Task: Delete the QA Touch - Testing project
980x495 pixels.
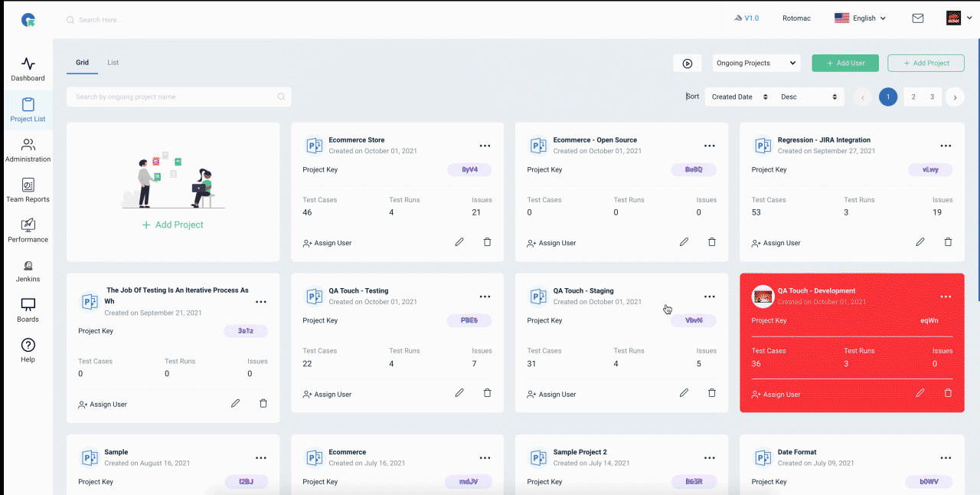Action: (x=487, y=393)
